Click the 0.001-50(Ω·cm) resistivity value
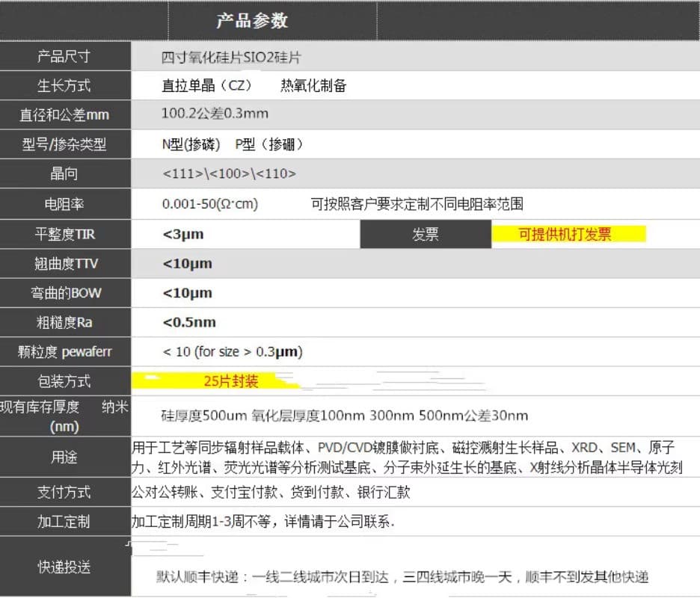The image size is (700, 598). click(210, 204)
